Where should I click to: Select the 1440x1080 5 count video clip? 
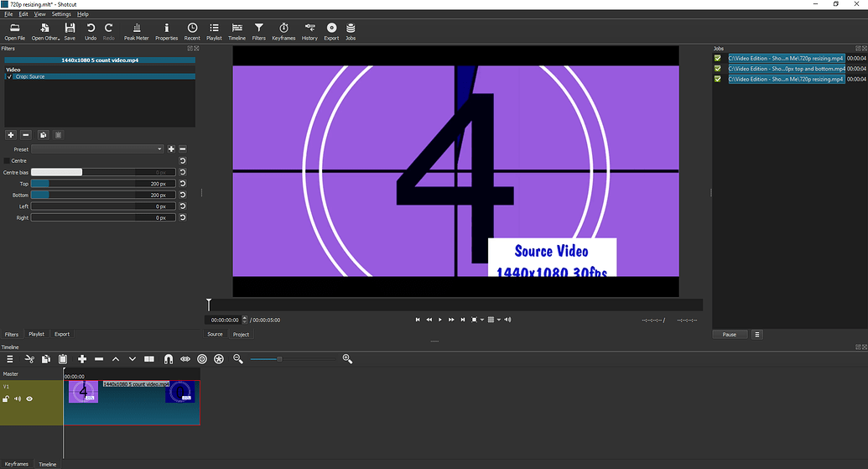tap(132, 403)
